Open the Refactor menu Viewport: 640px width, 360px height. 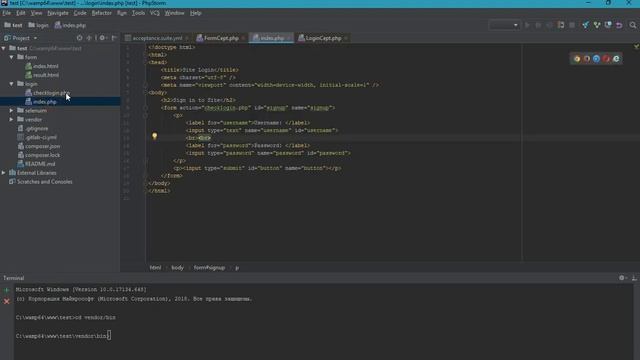click(x=102, y=13)
